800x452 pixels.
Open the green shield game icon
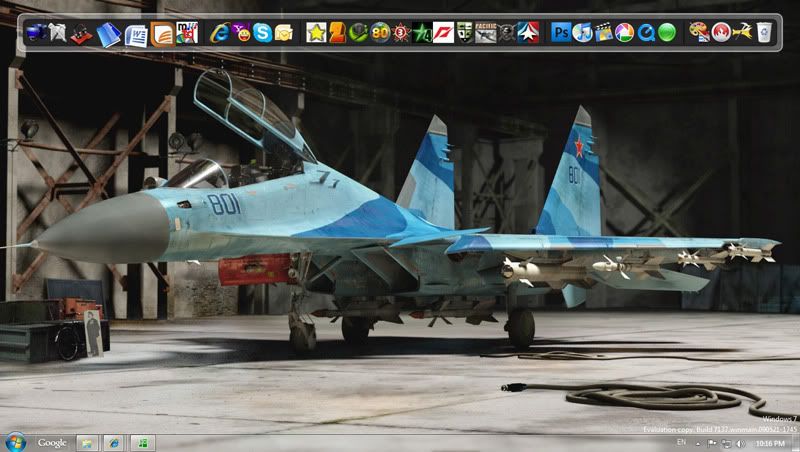[464, 33]
